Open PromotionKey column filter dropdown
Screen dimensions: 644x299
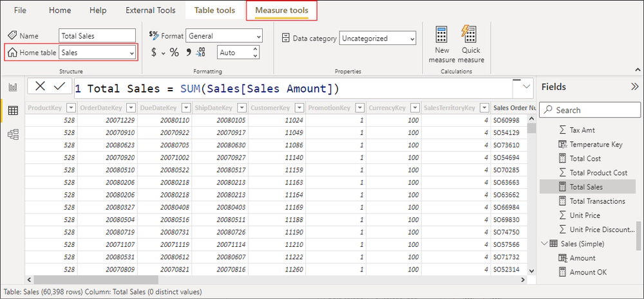[x=360, y=108]
